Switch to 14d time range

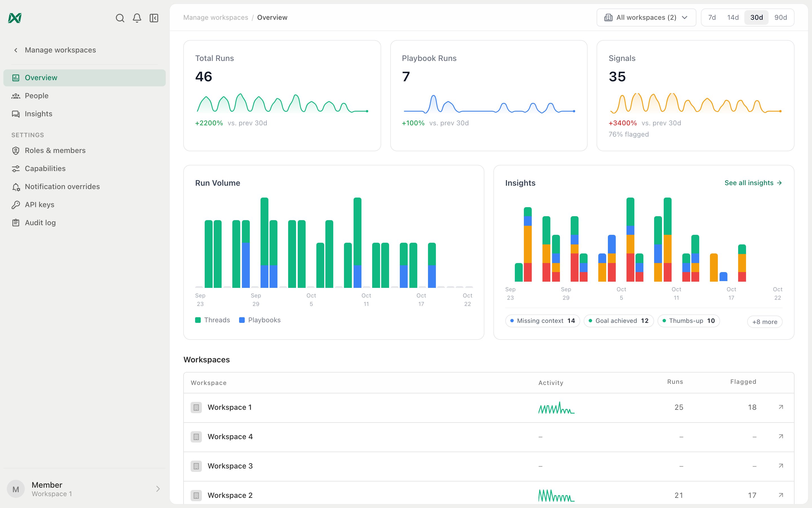(x=733, y=17)
